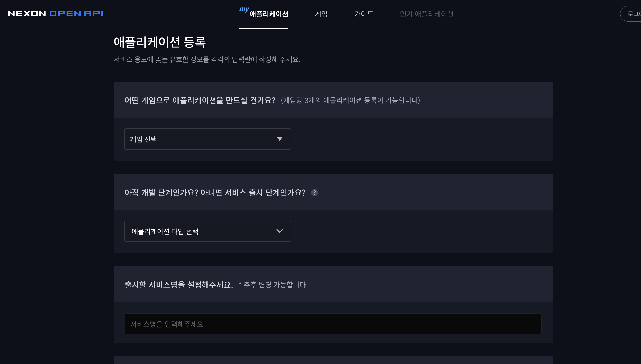Focus the 서비스명을 입력해주세요 input field

[x=333, y=324]
